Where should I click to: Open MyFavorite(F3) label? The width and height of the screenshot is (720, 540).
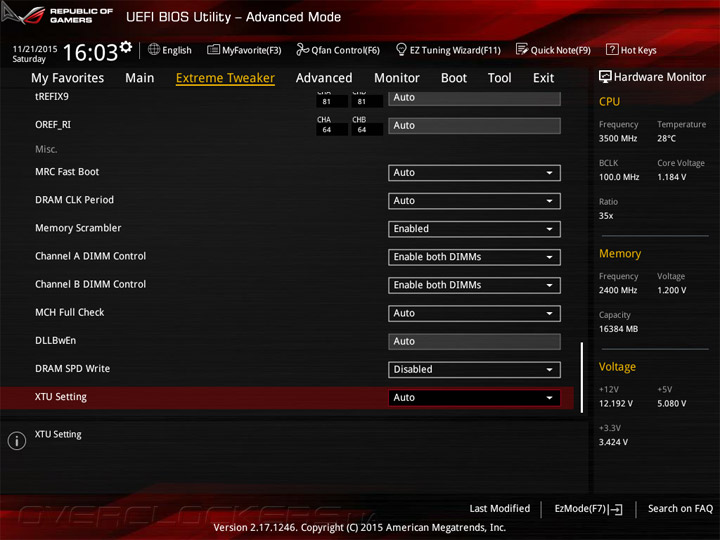point(252,50)
